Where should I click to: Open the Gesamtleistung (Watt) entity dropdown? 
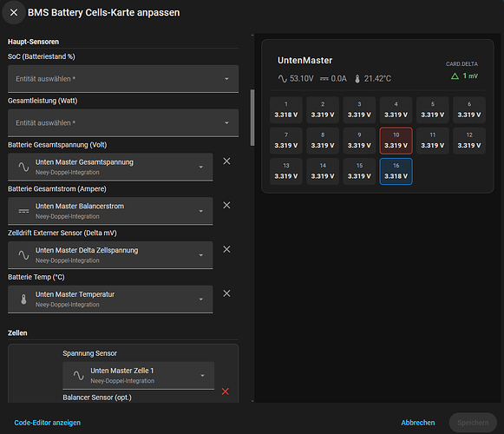[123, 123]
